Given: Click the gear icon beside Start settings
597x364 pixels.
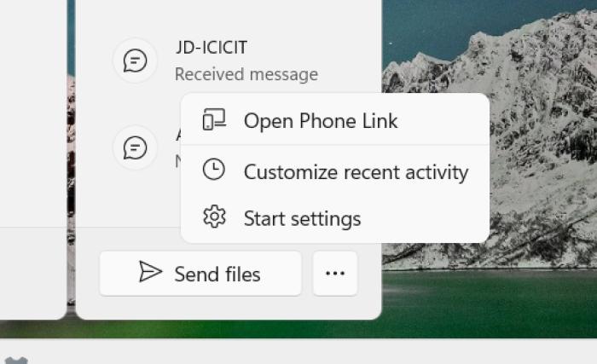Looking at the screenshot, I should [x=214, y=217].
